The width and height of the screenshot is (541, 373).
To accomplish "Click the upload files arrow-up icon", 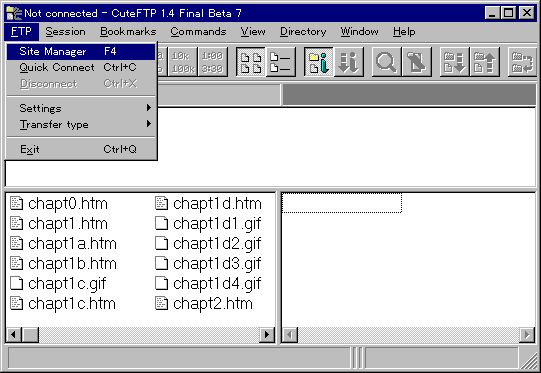I will tap(484, 62).
